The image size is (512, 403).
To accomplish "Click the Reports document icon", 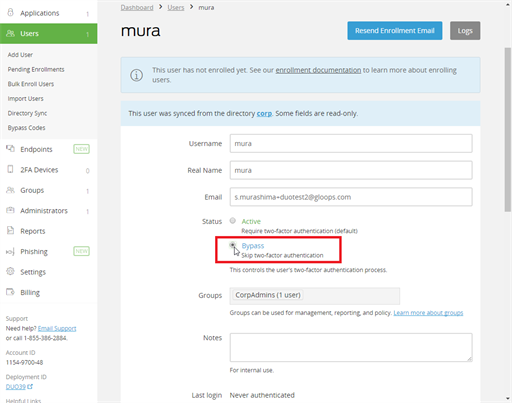I will pyautogui.click(x=10, y=230).
